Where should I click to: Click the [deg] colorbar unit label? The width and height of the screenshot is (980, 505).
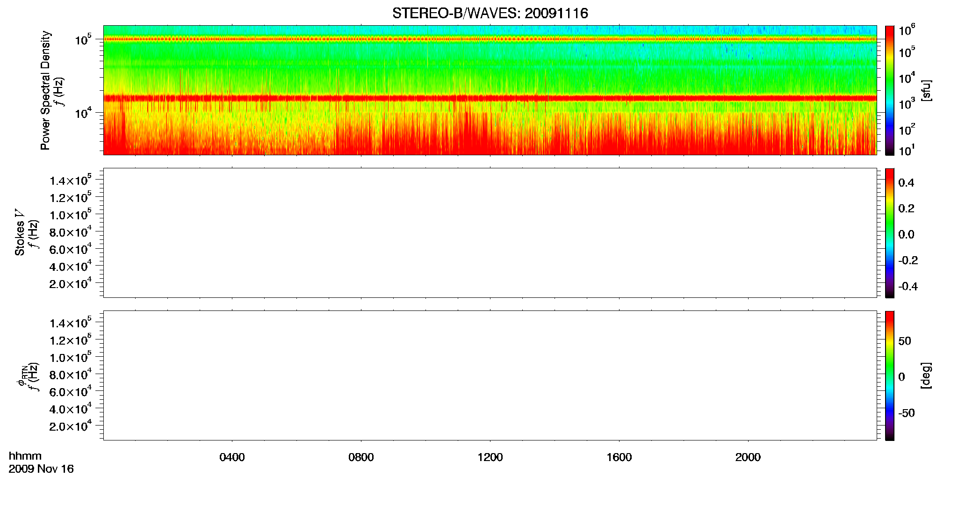tap(926, 375)
